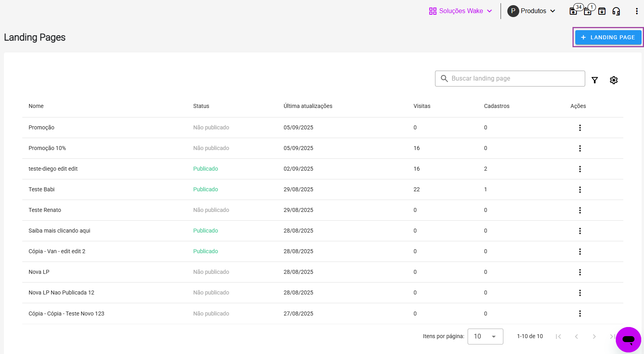Image resolution: width=644 pixels, height=354 pixels.
Task: Open the download box icon in header
Action: (x=601, y=11)
